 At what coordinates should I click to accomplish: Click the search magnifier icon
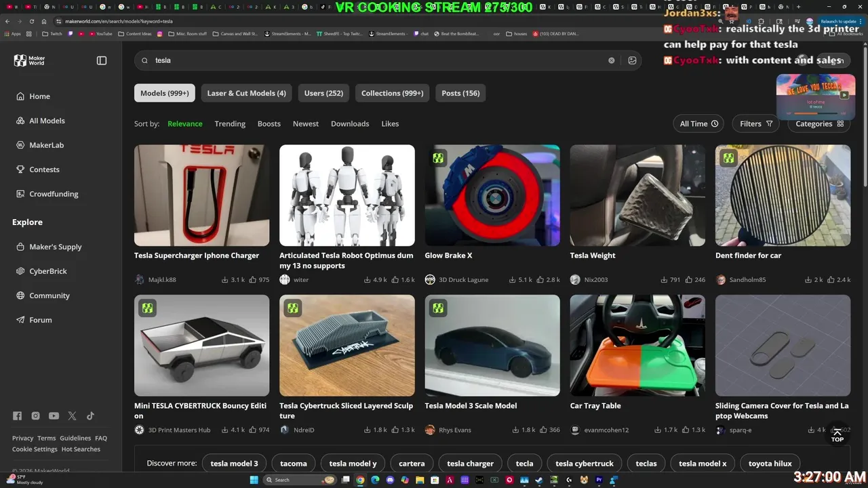pos(144,60)
